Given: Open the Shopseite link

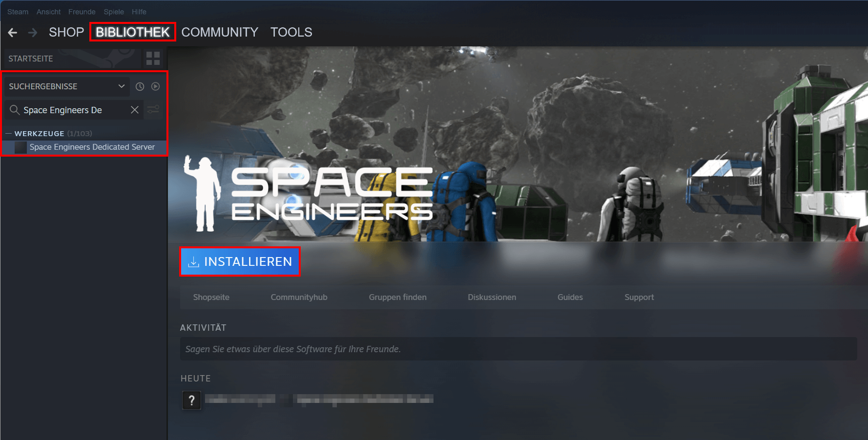Looking at the screenshot, I should [211, 297].
